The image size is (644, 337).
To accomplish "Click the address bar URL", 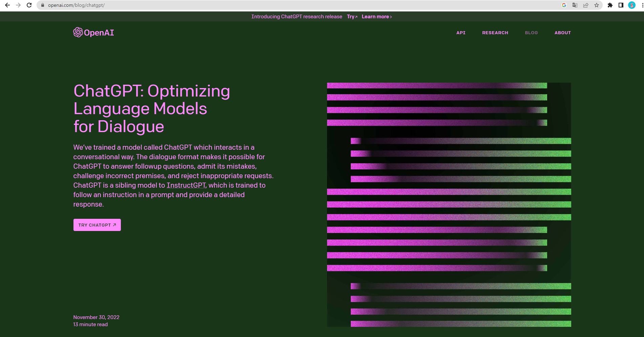I will point(76,5).
